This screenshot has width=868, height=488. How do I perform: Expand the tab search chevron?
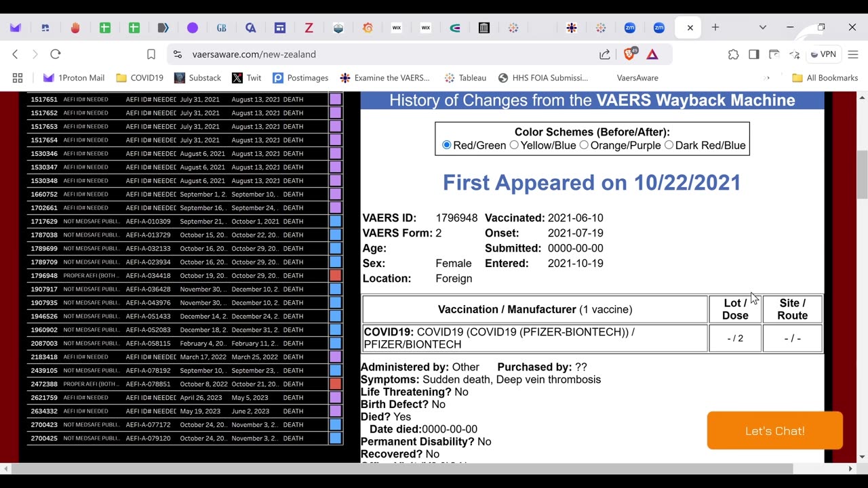tap(763, 27)
